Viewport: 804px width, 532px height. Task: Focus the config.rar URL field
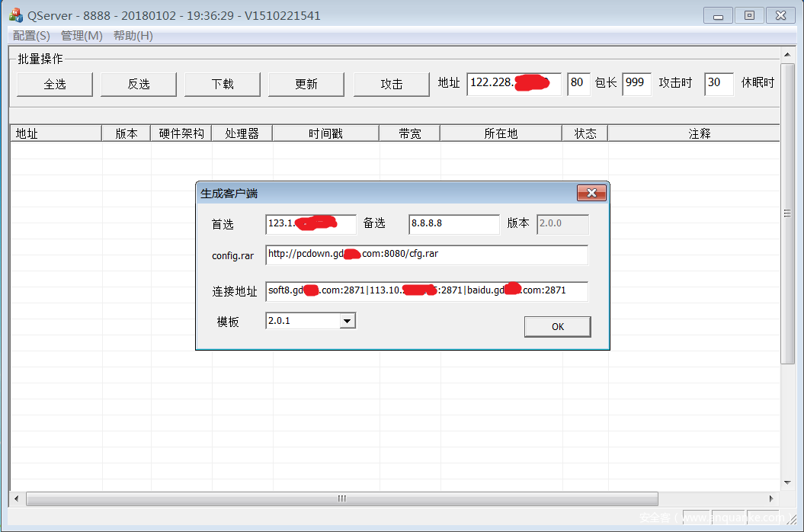point(427,255)
